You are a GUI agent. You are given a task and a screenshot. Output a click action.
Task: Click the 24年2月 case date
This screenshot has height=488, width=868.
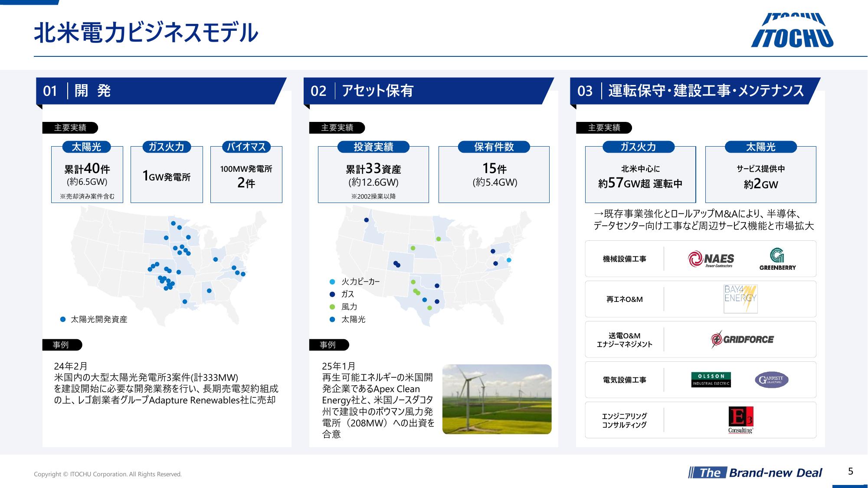click(71, 366)
